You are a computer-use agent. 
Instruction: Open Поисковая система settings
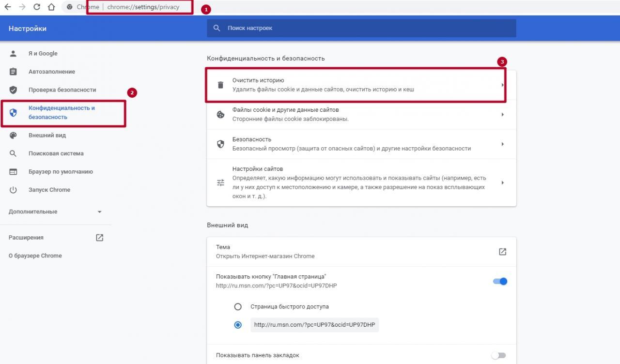56,153
